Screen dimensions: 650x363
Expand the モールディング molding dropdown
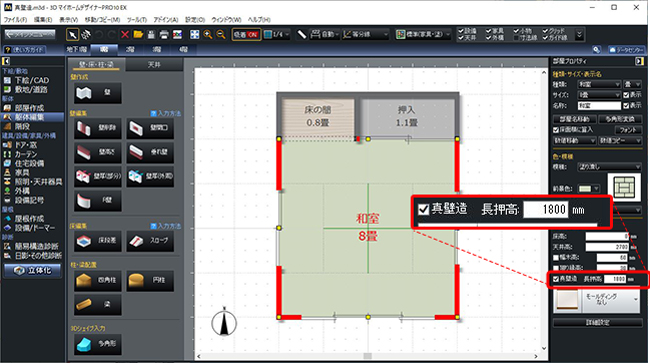[x=612, y=299]
